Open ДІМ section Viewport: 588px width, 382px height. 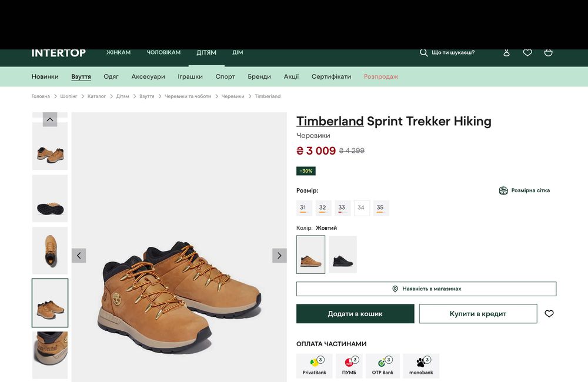tap(238, 52)
